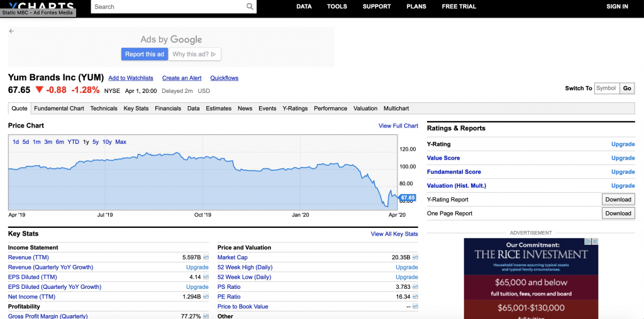This screenshot has height=319, width=644.
Task: Open the Multichart tab
Action: (396, 109)
